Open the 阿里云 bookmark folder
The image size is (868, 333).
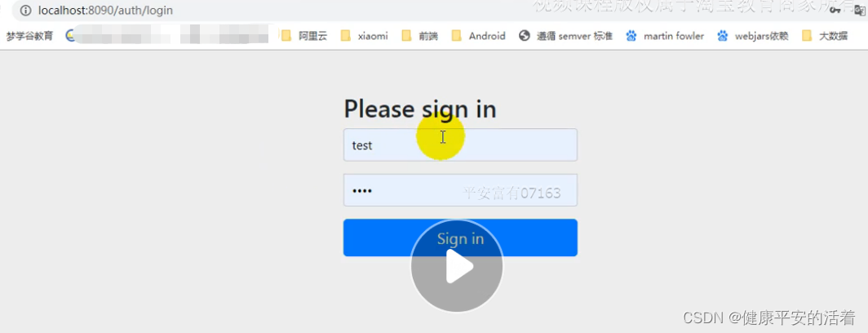[x=304, y=36]
